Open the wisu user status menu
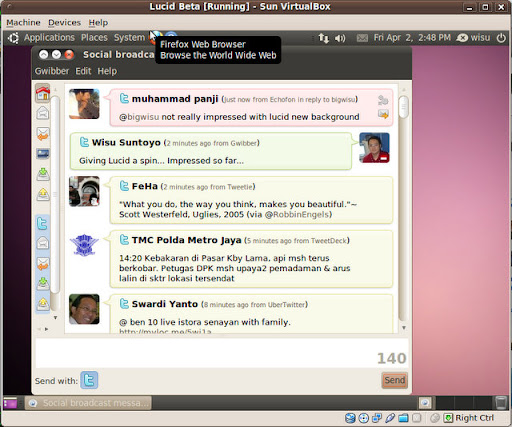This screenshot has height=427, width=512. 474,38
